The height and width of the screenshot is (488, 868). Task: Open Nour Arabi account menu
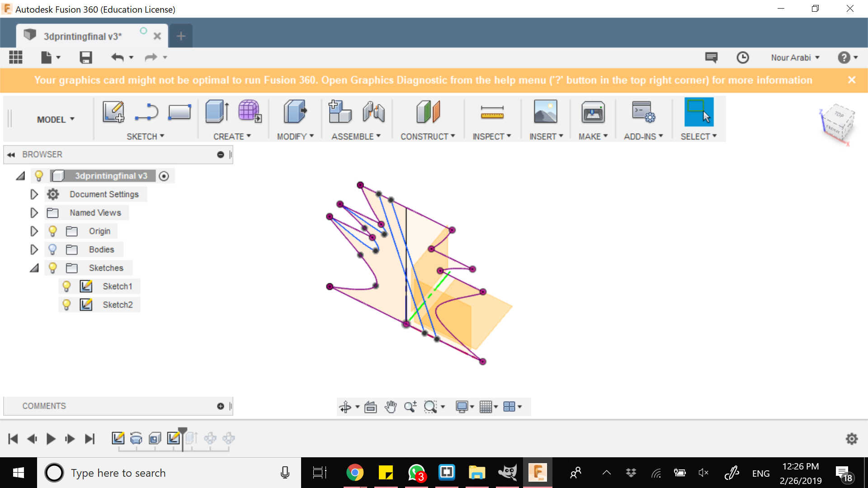pyautogui.click(x=794, y=57)
